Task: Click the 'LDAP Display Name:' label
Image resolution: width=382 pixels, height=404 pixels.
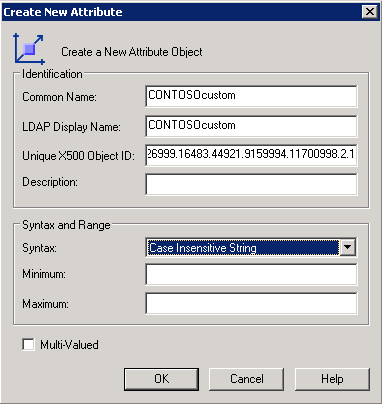Action: pos(71,127)
